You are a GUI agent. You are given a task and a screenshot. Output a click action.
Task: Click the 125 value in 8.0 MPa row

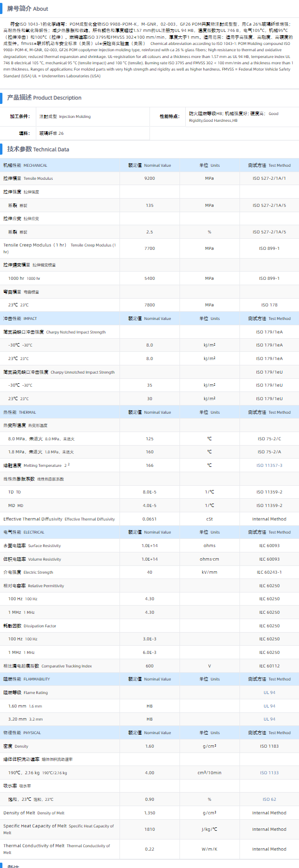(x=149, y=439)
